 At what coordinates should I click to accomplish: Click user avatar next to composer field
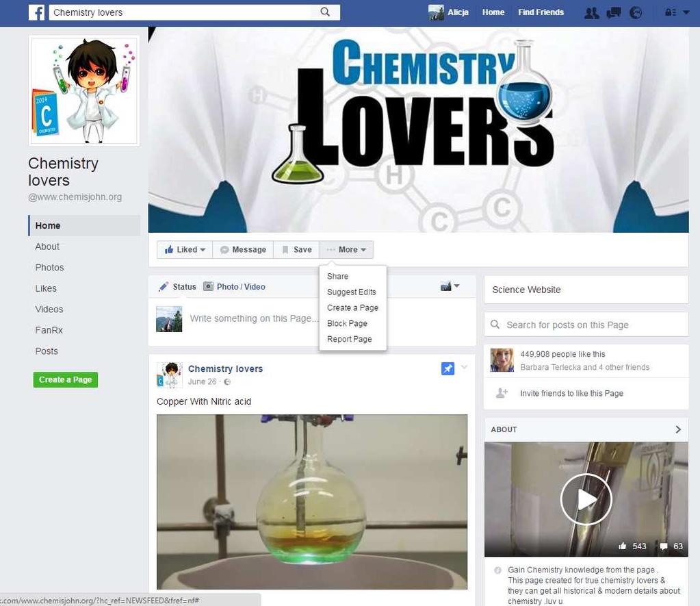(x=169, y=319)
